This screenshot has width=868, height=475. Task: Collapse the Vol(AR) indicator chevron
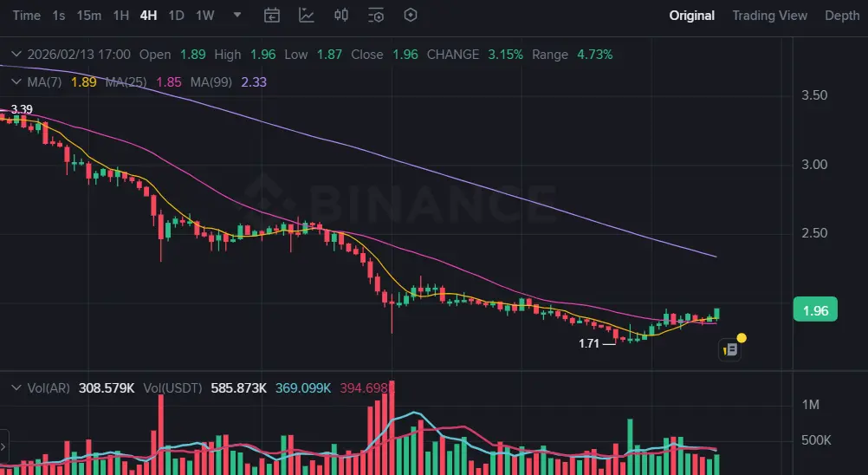coord(16,388)
